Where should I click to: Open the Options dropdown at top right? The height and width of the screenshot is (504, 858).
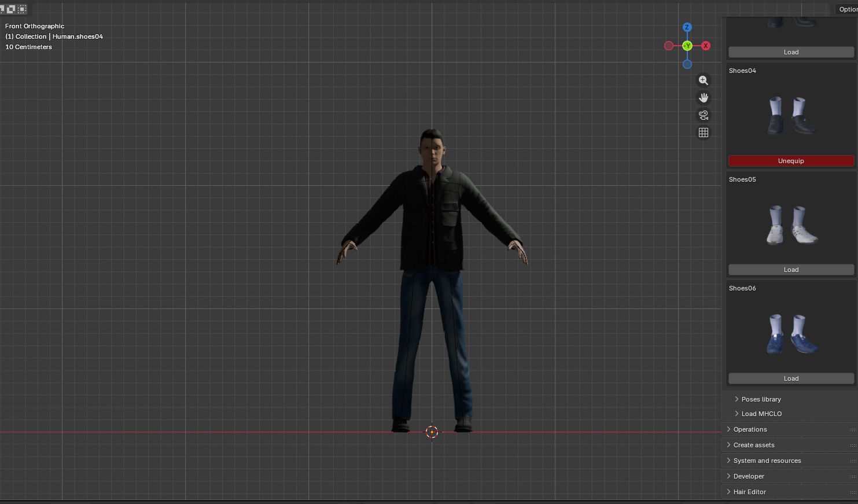coord(848,9)
